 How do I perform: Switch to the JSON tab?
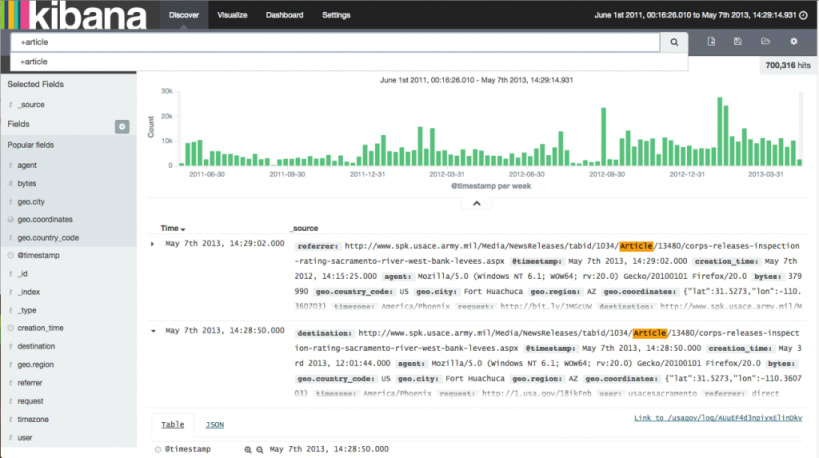(214, 425)
